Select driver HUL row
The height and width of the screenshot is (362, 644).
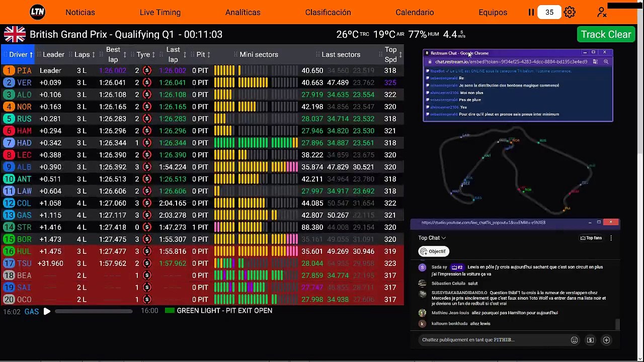202,251
